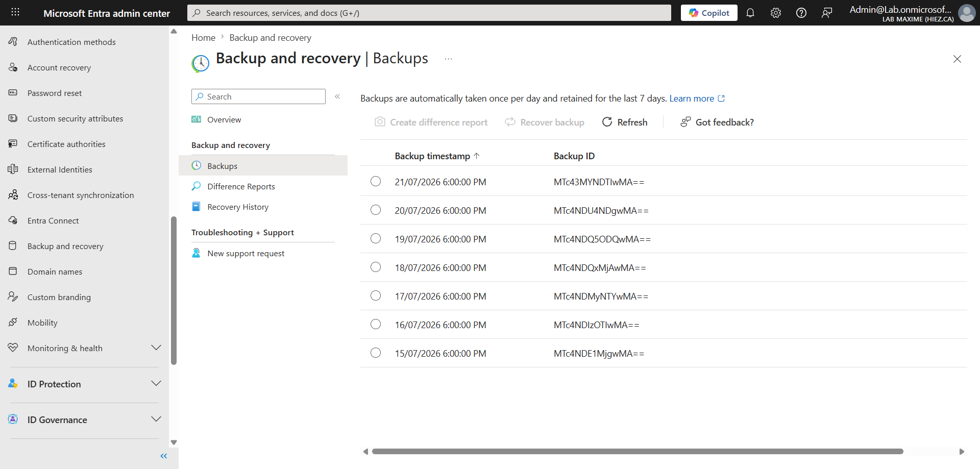This screenshot has width=980, height=469.
Task: Open the notifications bell
Action: pyautogui.click(x=750, y=13)
